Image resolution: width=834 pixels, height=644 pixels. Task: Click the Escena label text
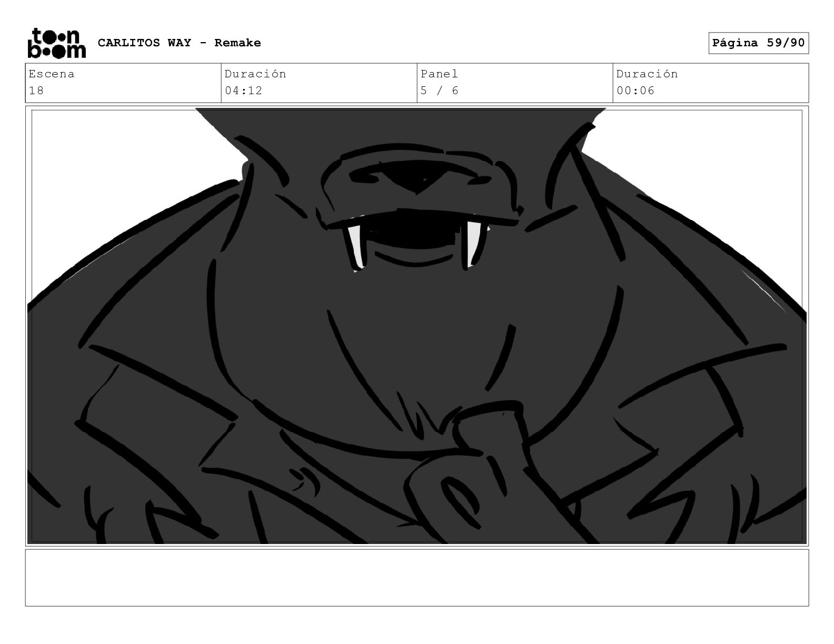(x=52, y=74)
